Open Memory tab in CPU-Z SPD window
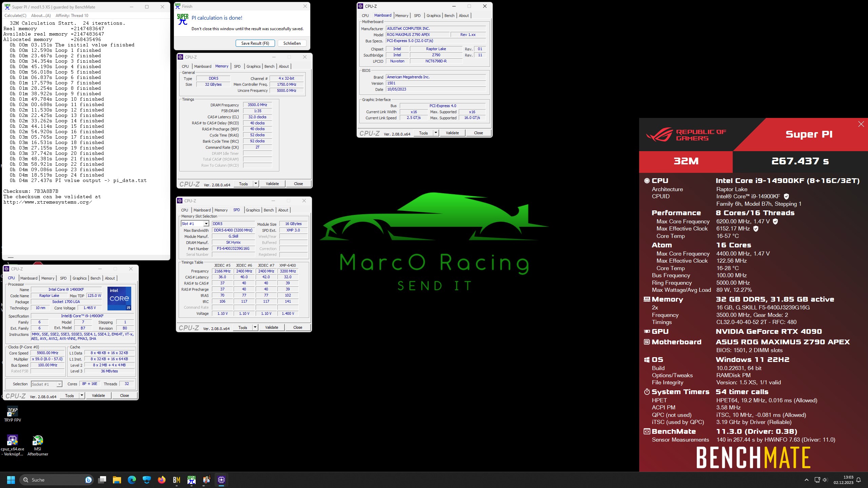 tap(221, 210)
